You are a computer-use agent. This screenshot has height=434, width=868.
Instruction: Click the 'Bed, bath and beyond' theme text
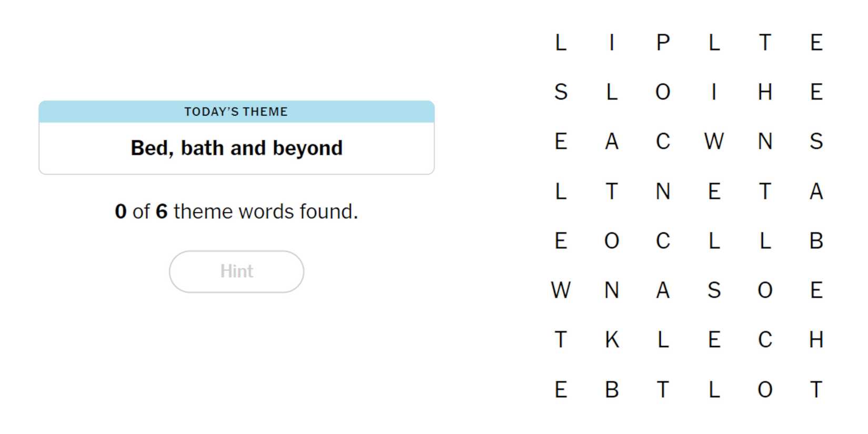tap(236, 148)
